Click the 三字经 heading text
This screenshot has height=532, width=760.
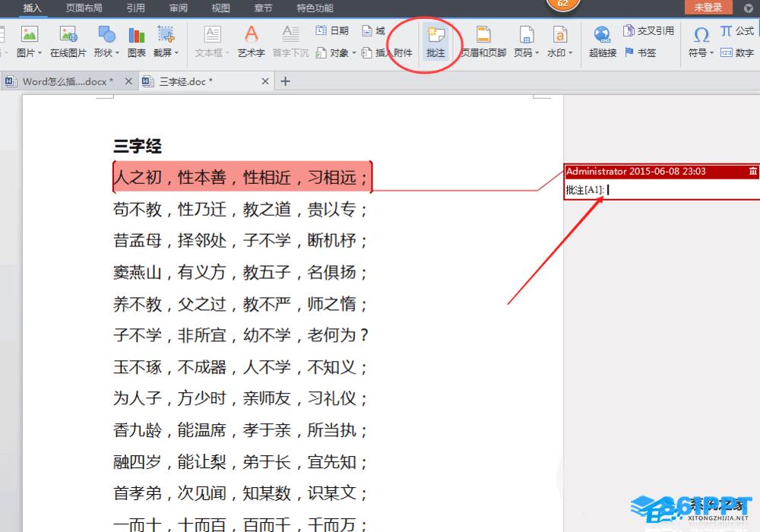pyautogui.click(x=137, y=146)
